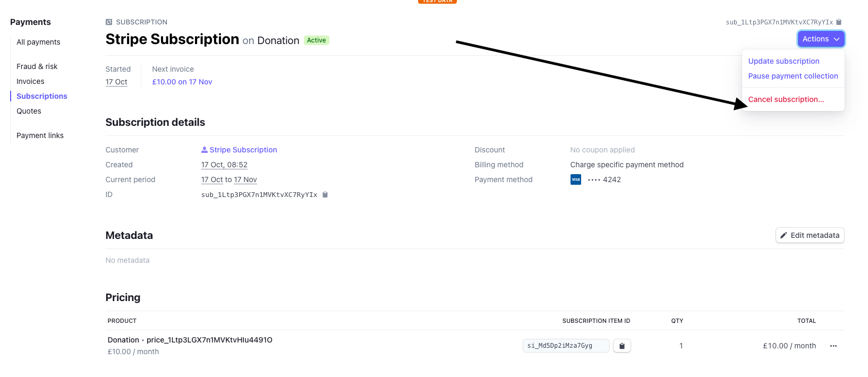This screenshot has width=868, height=377.
Task: Open Quotes in sidebar
Action: click(x=29, y=111)
